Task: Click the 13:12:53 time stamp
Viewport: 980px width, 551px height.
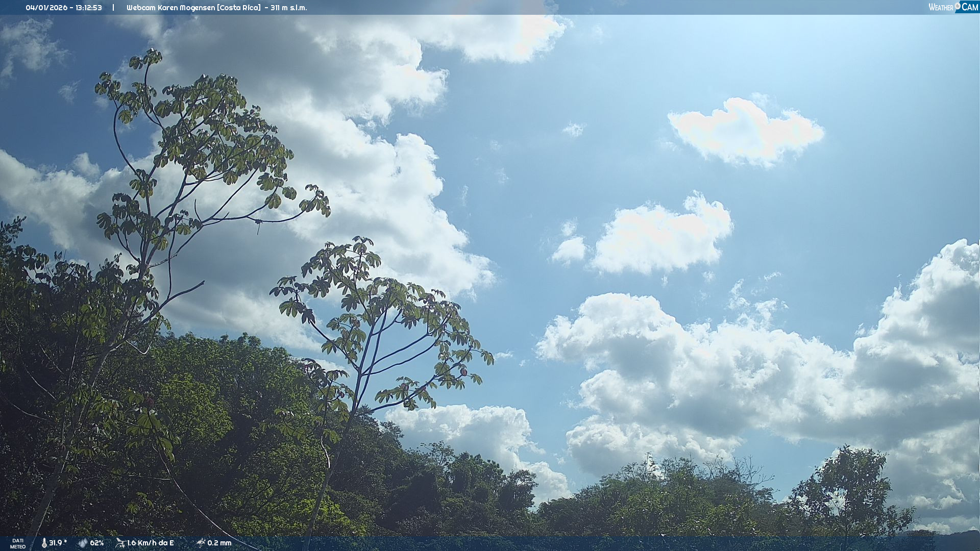Action: (x=89, y=8)
